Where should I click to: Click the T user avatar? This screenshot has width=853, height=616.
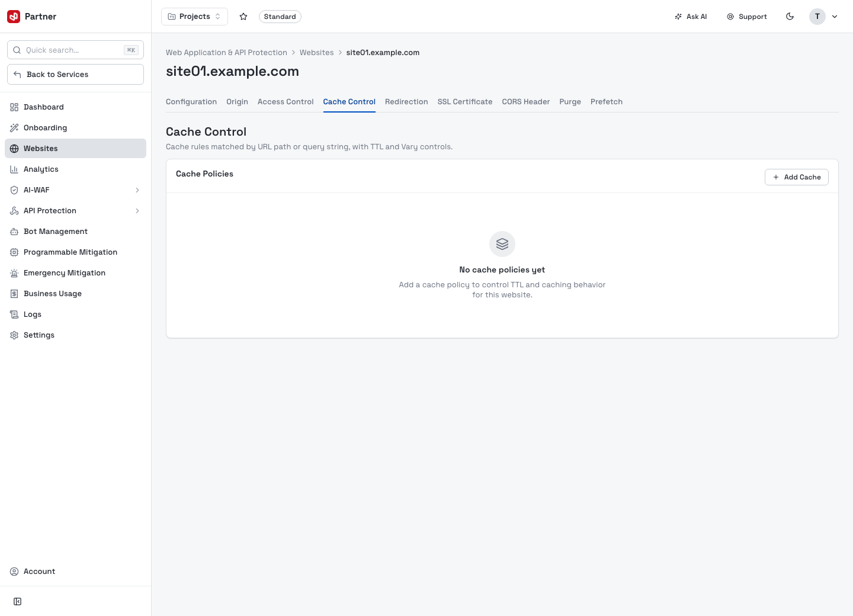click(x=817, y=17)
